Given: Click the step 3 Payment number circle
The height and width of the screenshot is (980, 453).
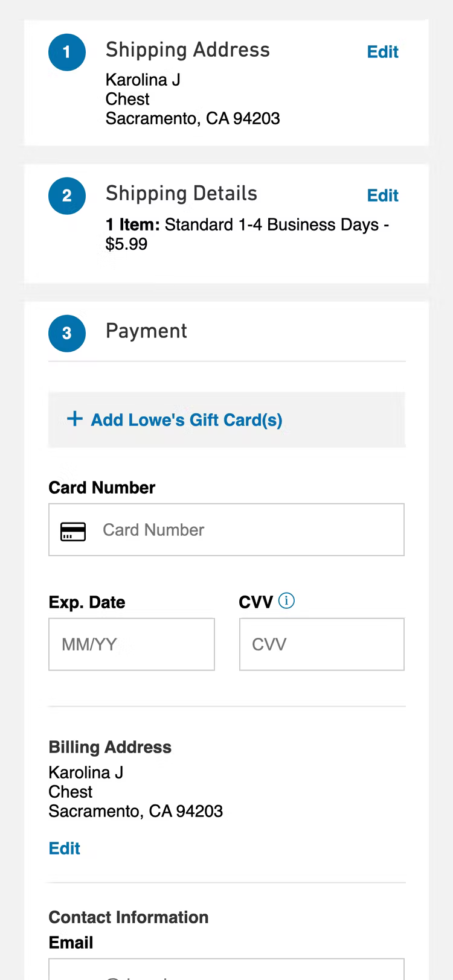Looking at the screenshot, I should [x=67, y=333].
